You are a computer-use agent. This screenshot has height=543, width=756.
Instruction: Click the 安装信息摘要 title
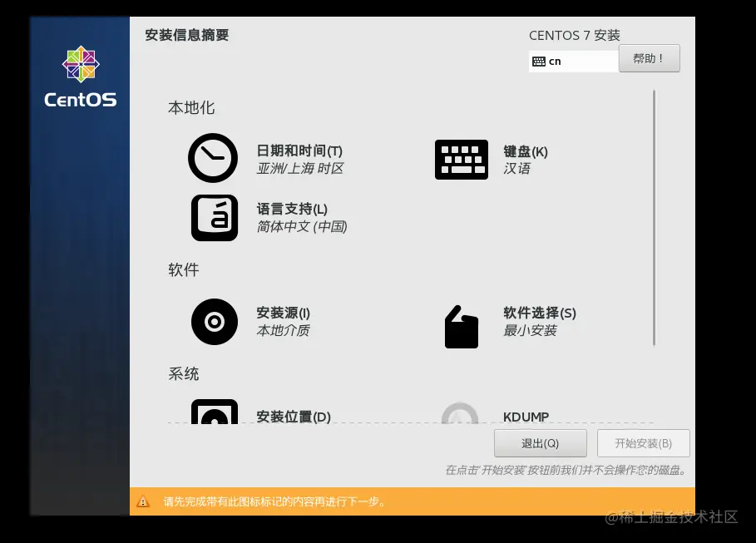tap(186, 35)
